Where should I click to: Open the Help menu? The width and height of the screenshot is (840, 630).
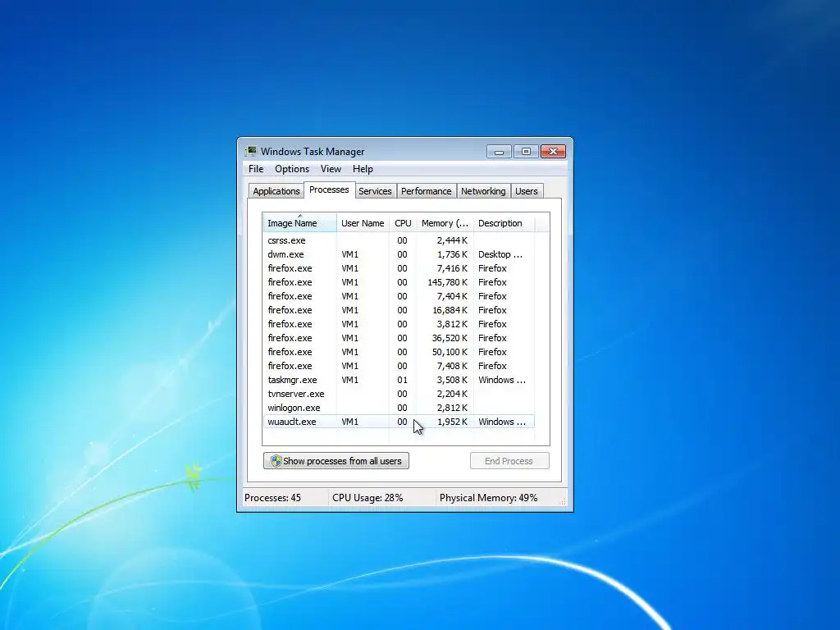[x=363, y=169]
